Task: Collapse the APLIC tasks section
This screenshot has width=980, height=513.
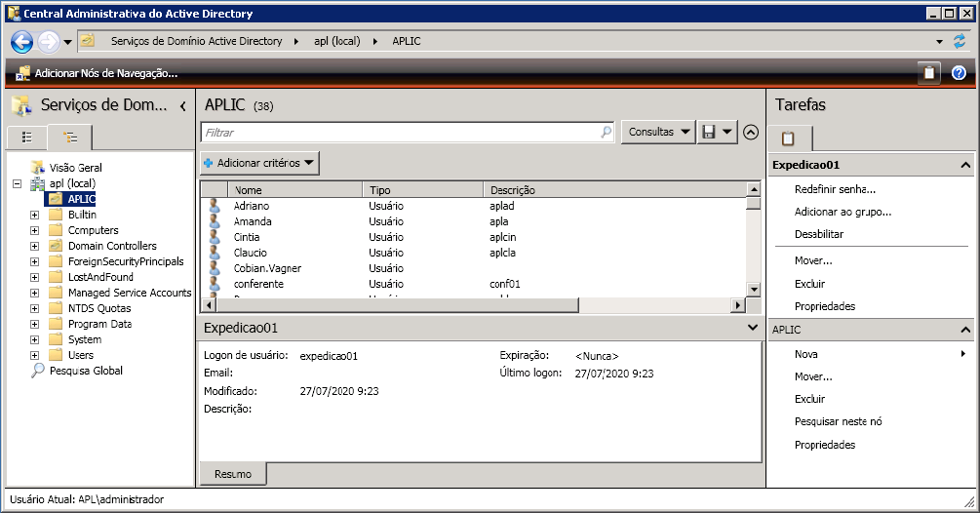Action: pos(965,330)
